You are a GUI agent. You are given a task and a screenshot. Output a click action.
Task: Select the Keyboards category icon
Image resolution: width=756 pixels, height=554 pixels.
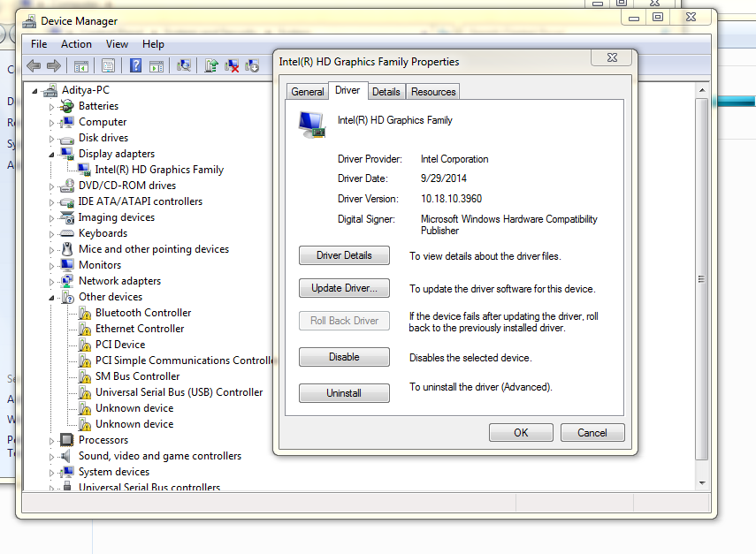tap(67, 233)
